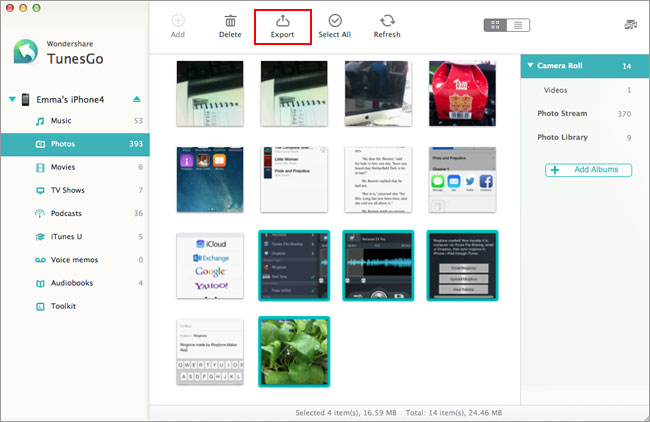The width and height of the screenshot is (650, 422).
Task: Click the Wondershare TunesGo logo
Action: pos(26,52)
